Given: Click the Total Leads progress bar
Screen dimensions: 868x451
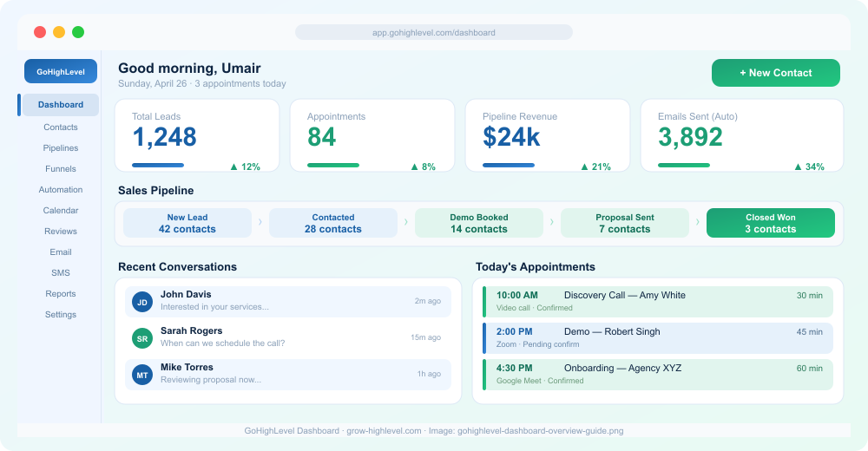Looking at the screenshot, I should 158,165.
